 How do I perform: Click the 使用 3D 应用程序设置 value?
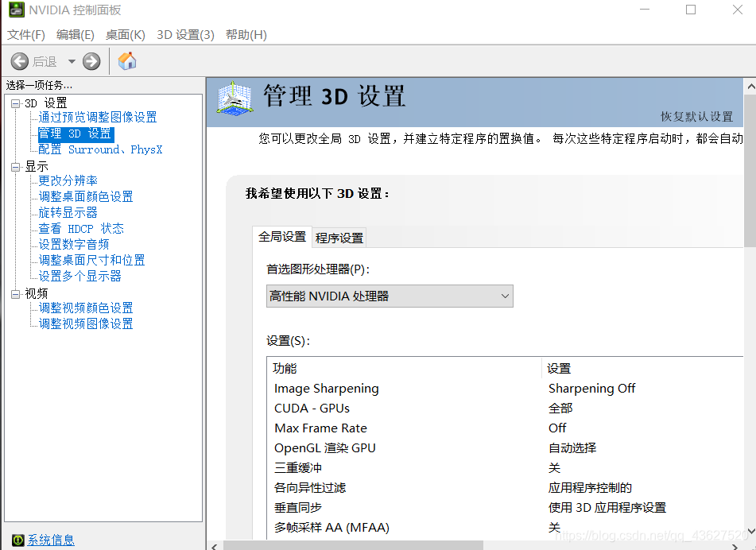[607, 508]
